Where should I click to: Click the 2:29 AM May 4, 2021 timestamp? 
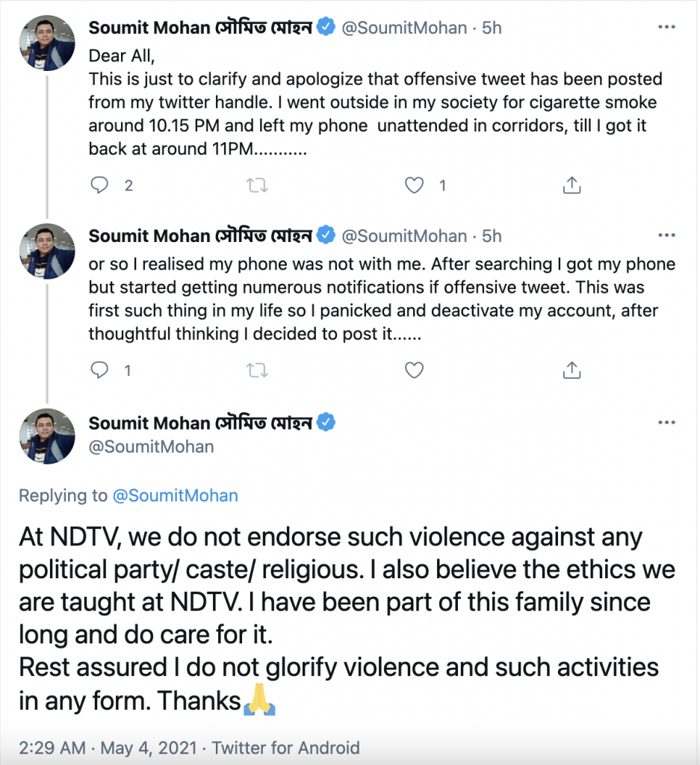click(108, 747)
